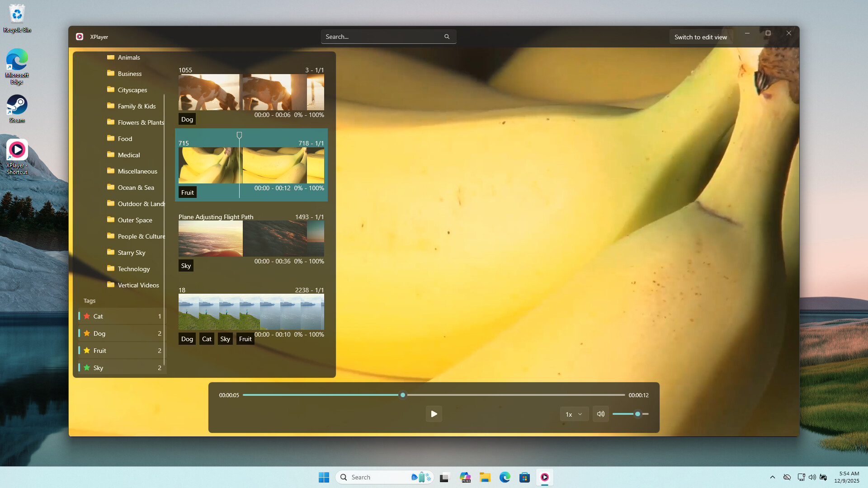Adjust the volume slider
The width and height of the screenshot is (868, 488).
(637, 414)
